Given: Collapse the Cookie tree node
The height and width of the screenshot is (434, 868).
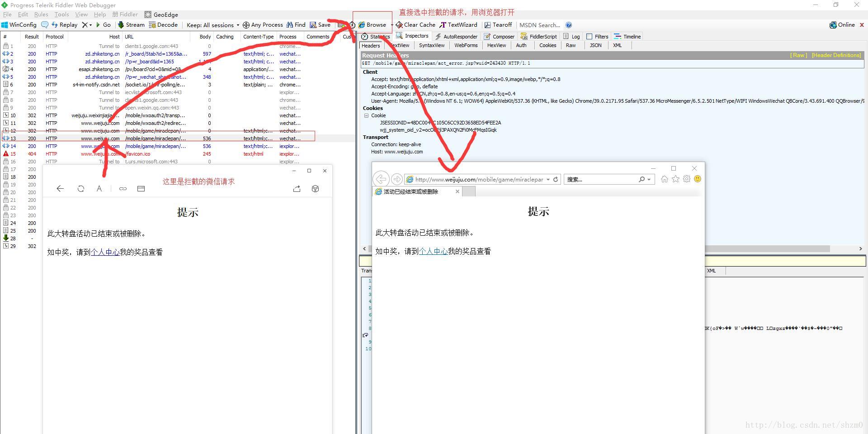Looking at the screenshot, I should coord(367,115).
